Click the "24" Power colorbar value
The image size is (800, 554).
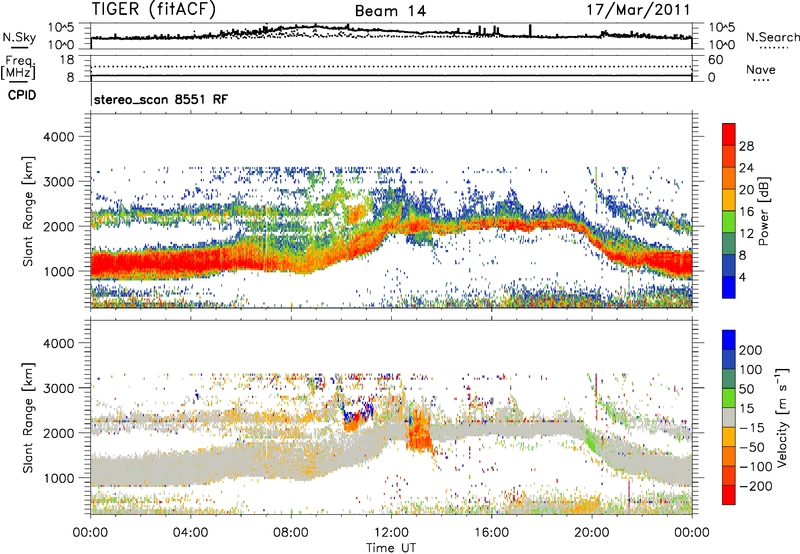746,168
